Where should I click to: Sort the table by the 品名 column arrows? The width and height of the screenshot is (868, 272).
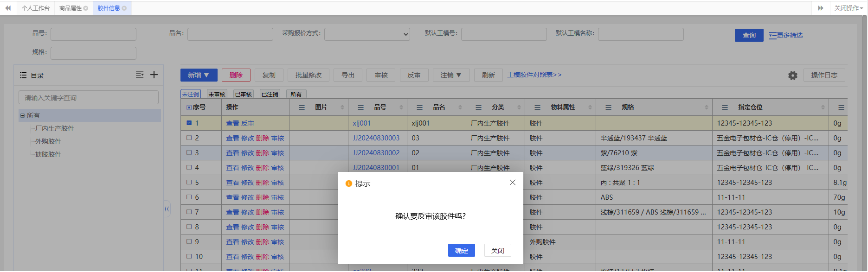[460, 108]
